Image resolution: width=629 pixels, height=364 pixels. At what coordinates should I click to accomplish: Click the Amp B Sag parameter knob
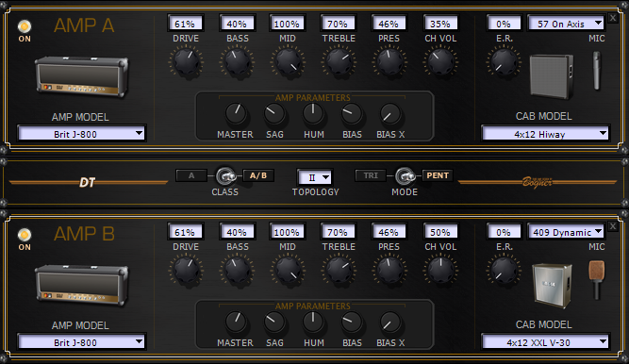pos(274,322)
